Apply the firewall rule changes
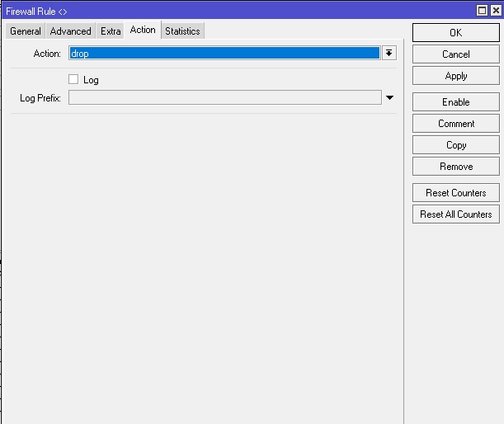The image size is (504, 424). point(456,76)
